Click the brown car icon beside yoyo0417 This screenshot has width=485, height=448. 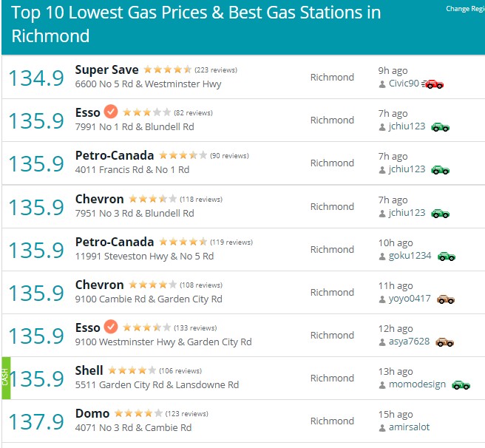(445, 299)
